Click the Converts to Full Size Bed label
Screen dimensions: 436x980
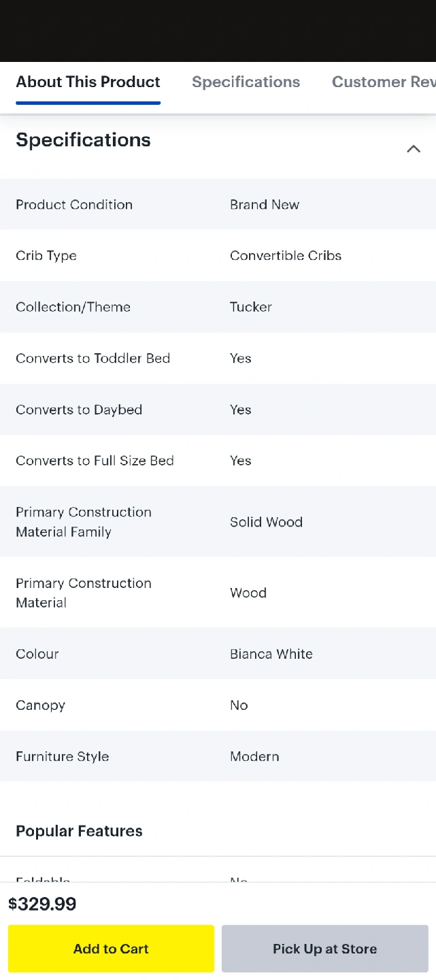pyautogui.click(x=95, y=461)
